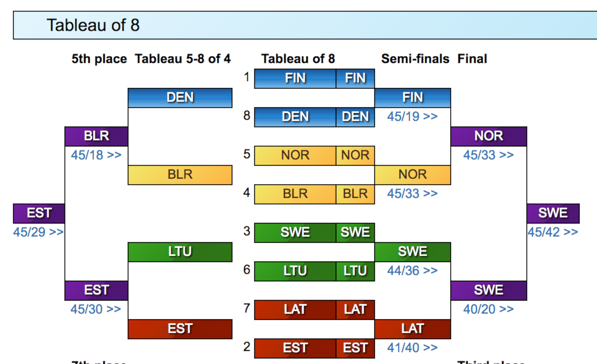Click the 45/33 link under purple NOR
This screenshot has width=597, height=364.
point(488,155)
